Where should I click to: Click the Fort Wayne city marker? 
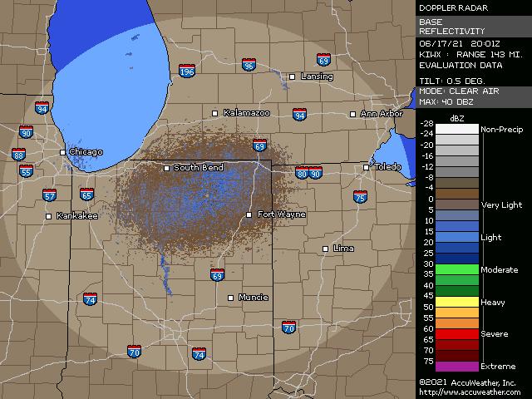(x=249, y=214)
